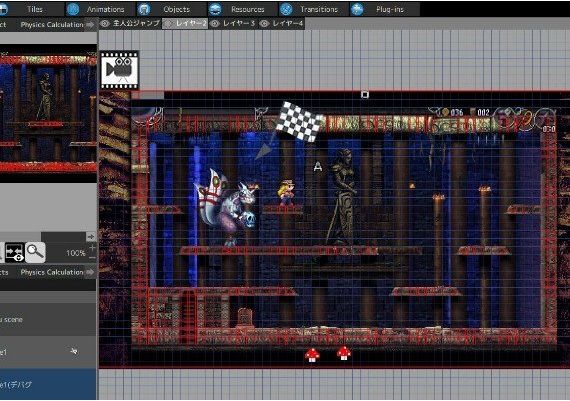The height and width of the screenshot is (401, 570).
Task: Decrease zoom with the minus button
Action: 92,258
